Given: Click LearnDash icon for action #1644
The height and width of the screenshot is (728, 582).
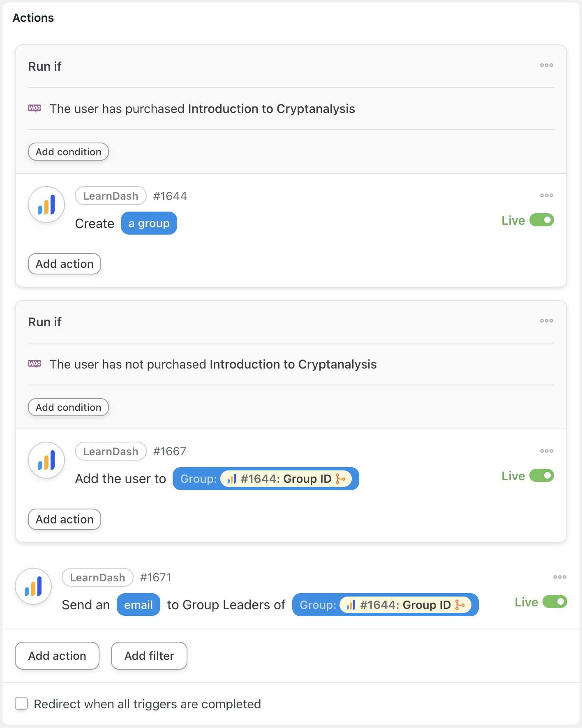Looking at the screenshot, I should click(46, 205).
